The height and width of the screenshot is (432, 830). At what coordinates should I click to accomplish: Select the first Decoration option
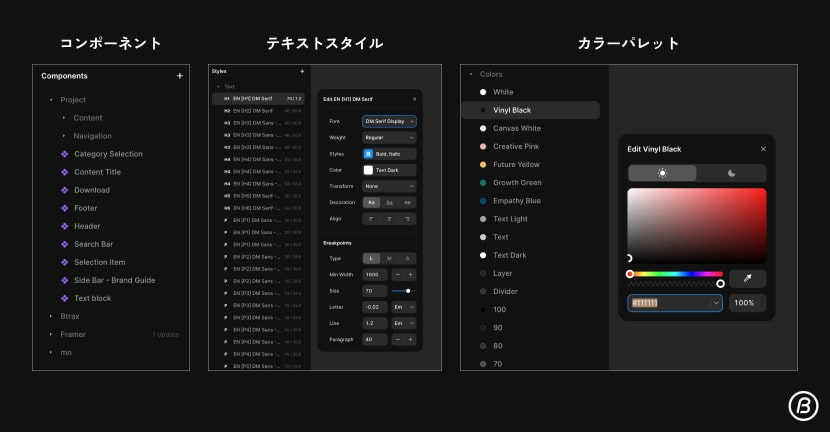pyautogui.click(x=371, y=203)
